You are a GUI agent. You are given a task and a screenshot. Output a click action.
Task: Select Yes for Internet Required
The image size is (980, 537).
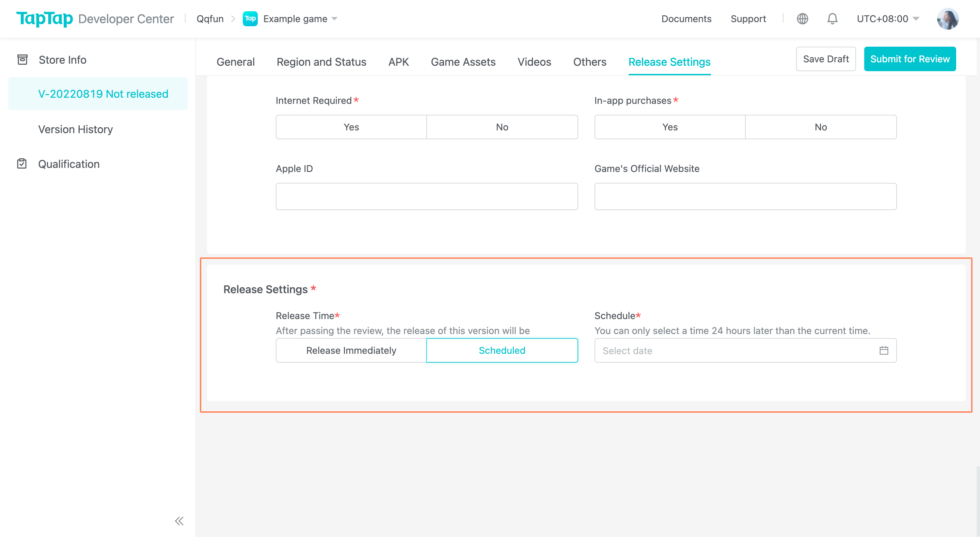[351, 127]
